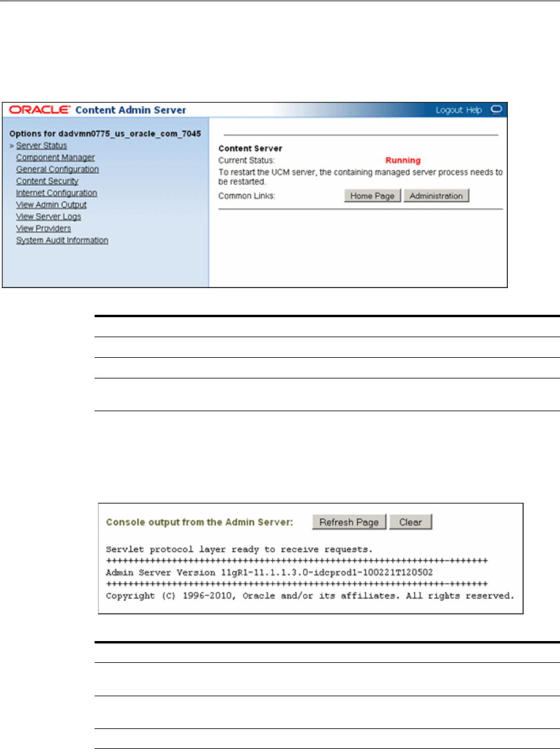Open View Server Logs
Screen dimensions: 560x749
[48, 217]
